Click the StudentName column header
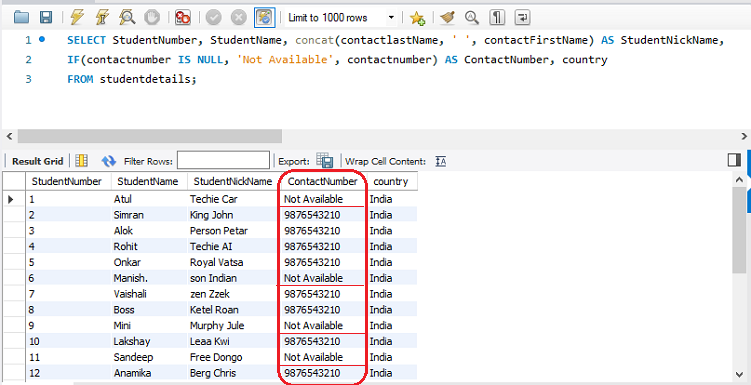 [149, 181]
